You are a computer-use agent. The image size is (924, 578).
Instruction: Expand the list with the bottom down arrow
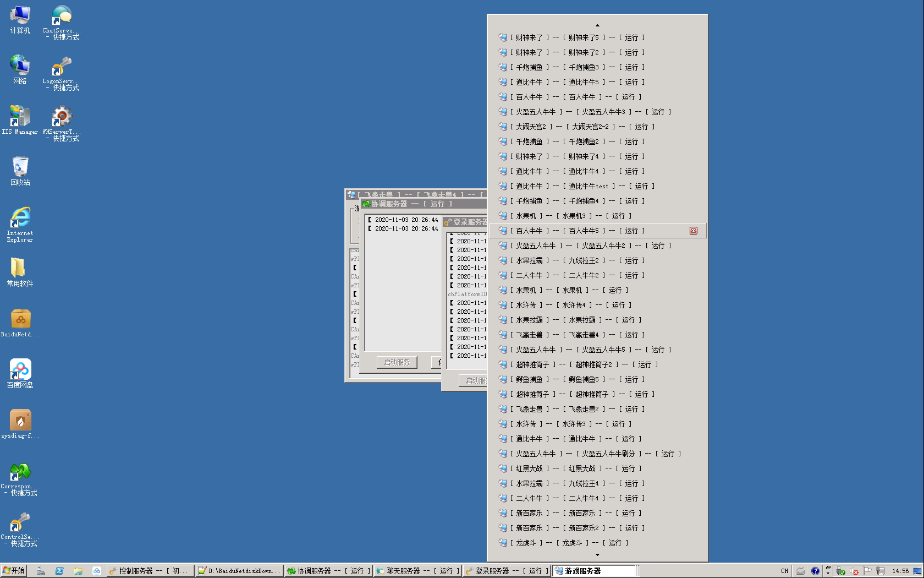pos(597,555)
